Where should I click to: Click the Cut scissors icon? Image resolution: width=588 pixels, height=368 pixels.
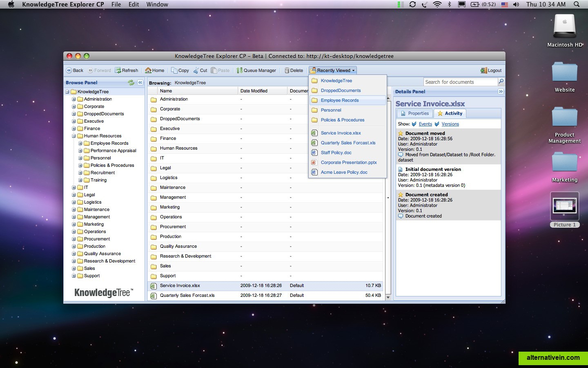pos(196,70)
